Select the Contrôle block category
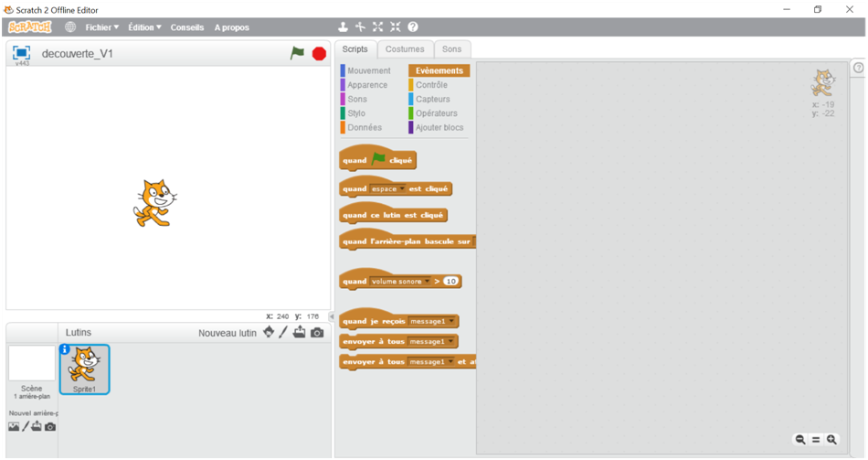The height and width of the screenshot is (460, 868). coord(431,85)
